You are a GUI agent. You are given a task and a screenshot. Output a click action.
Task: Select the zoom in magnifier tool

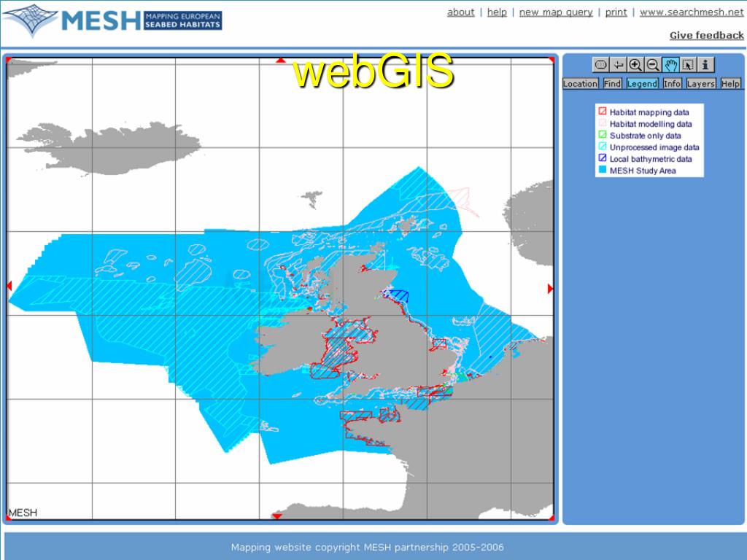pyautogui.click(x=635, y=64)
